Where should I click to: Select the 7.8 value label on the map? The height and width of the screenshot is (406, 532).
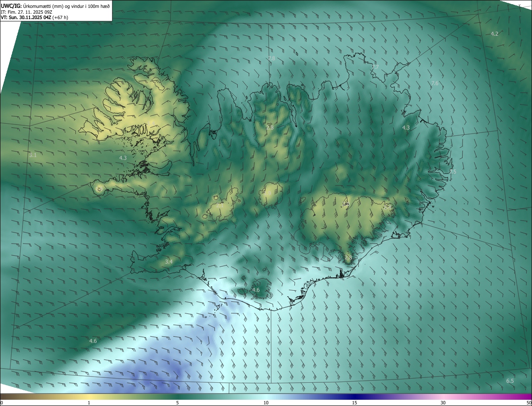coord(271,59)
